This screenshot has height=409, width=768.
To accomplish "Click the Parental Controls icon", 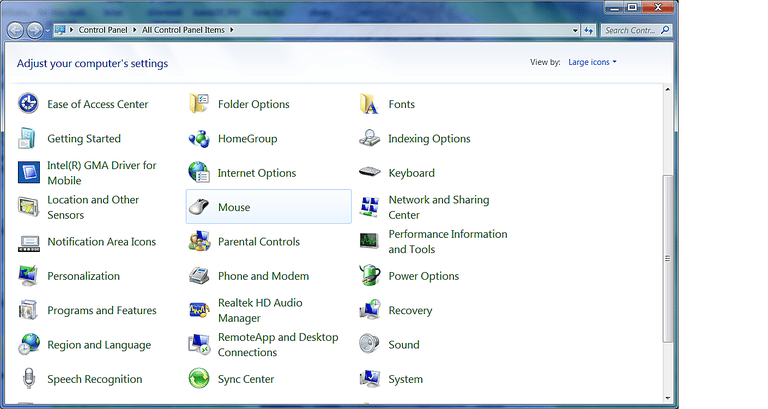I will 199,242.
